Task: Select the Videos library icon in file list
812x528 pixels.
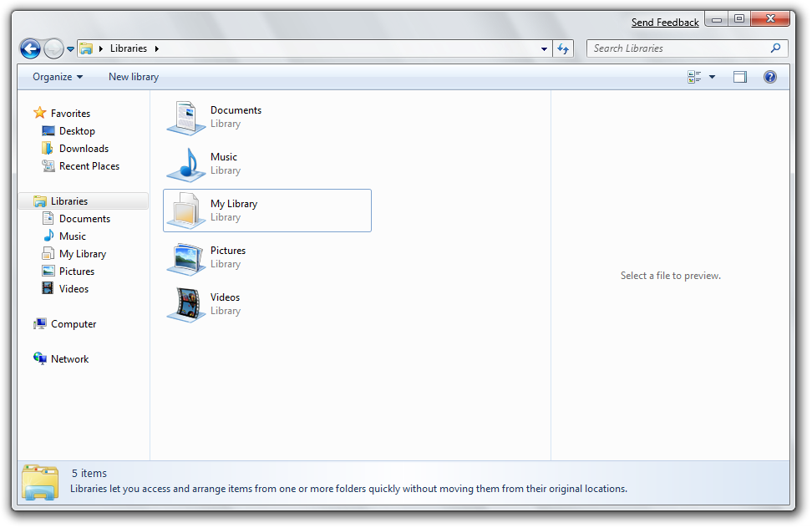Action: click(x=186, y=304)
